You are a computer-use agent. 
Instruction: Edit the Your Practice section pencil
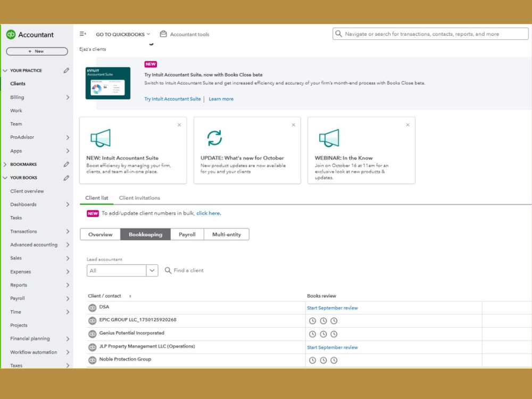click(x=66, y=70)
